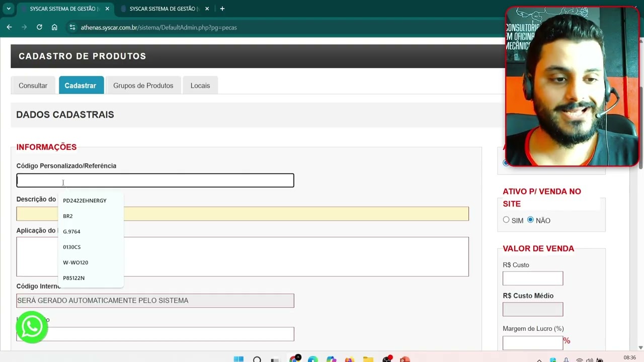This screenshot has height=362, width=644.
Task: Select SIM for Ativo p/ Venda no Site
Action: [x=506, y=220]
